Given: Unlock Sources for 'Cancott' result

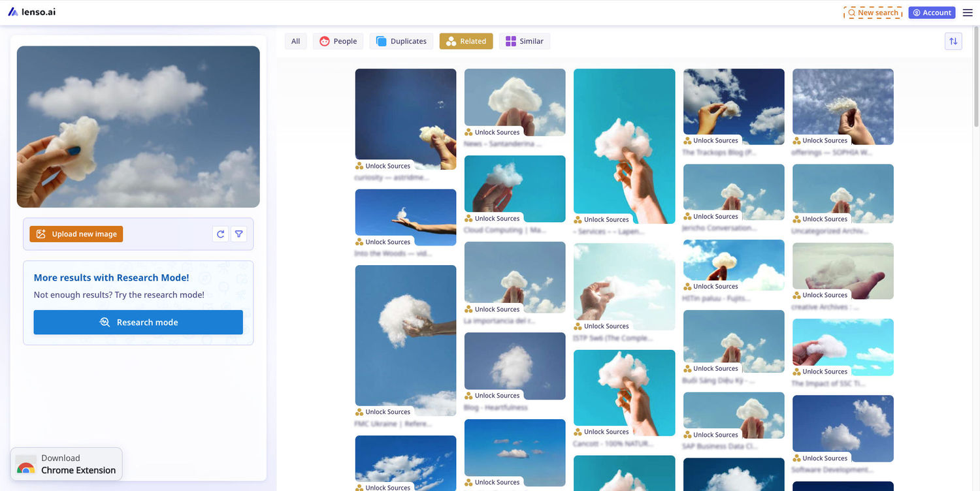Looking at the screenshot, I should pos(602,432).
